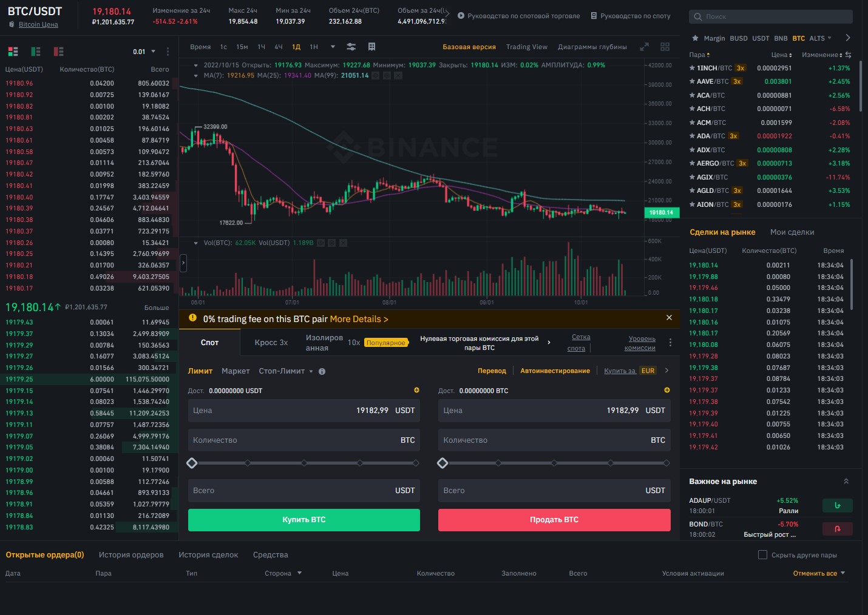Collapse Market Highlights panel
Viewport: 868px width, 615px height.
click(846, 482)
